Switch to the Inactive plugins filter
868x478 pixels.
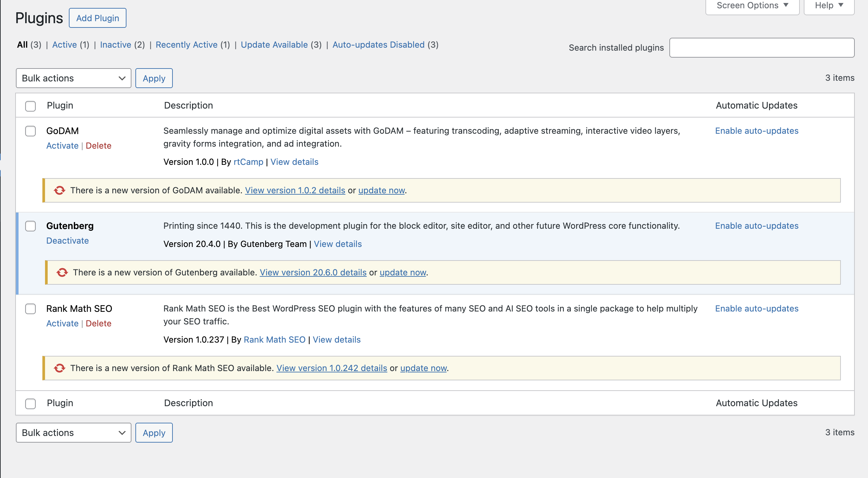point(116,44)
